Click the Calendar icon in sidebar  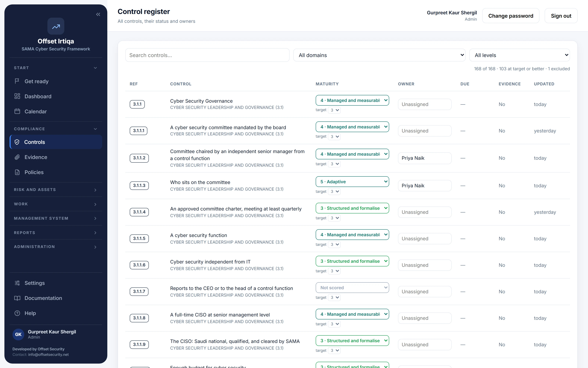[17, 111]
